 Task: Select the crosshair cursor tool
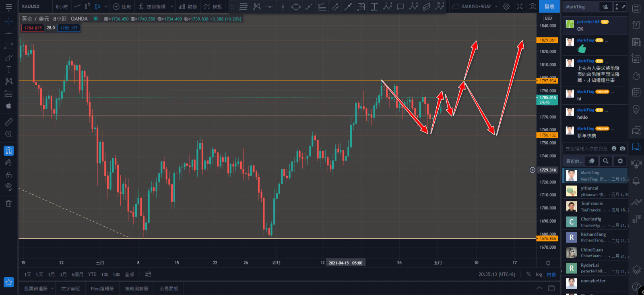click(x=8, y=21)
